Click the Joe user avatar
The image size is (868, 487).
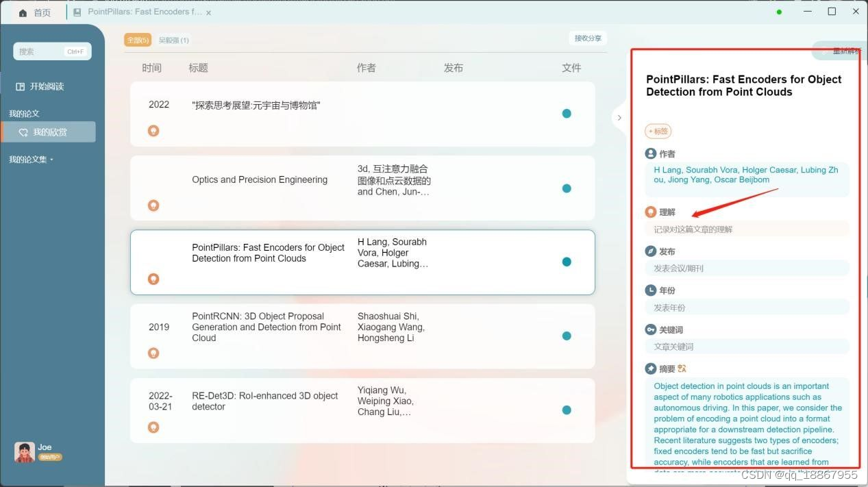(x=25, y=452)
